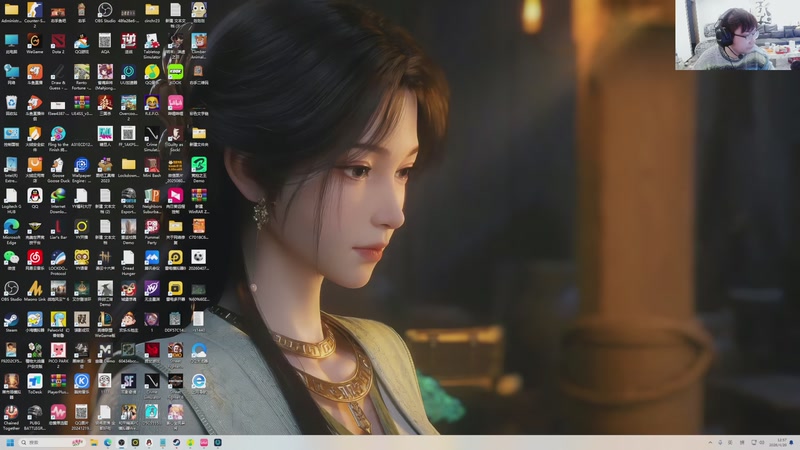Click the Steam icon in the taskbar
Image resolution: width=800 pixels, height=450 pixels.
177,442
